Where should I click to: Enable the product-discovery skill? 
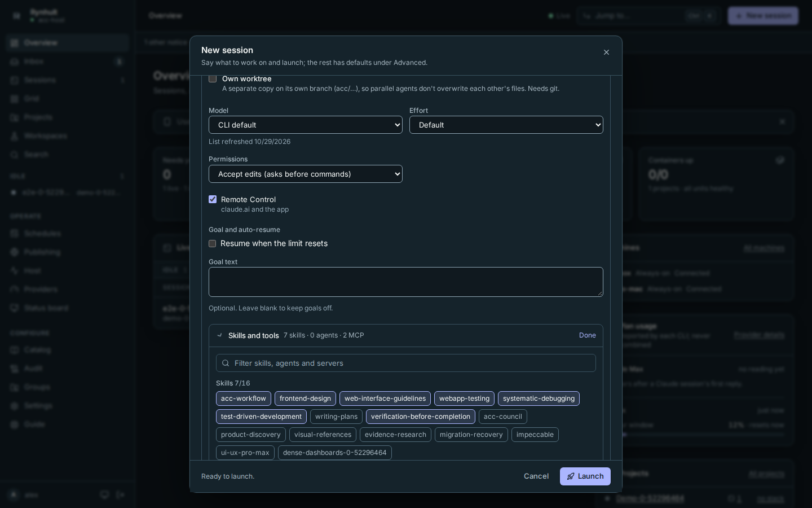(251, 435)
